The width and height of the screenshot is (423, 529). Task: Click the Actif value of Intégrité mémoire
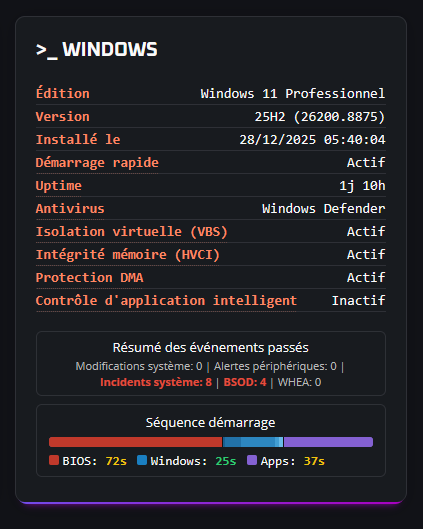(x=366, y=254)
